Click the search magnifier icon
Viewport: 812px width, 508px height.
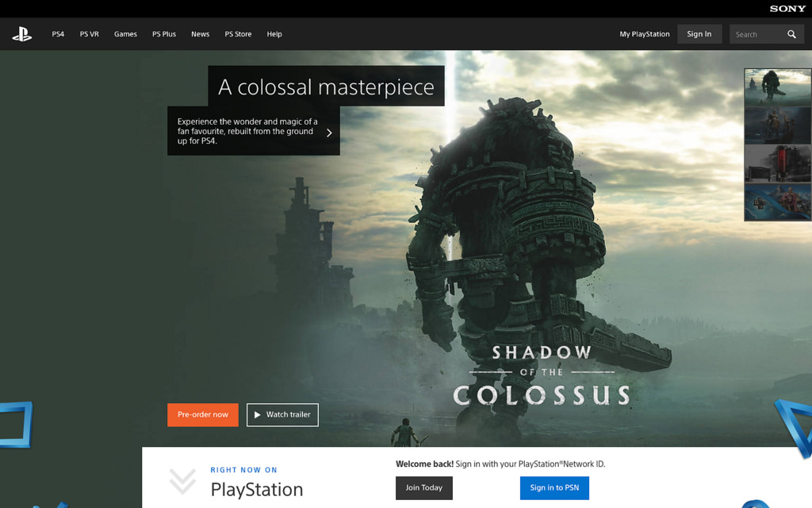791,34
